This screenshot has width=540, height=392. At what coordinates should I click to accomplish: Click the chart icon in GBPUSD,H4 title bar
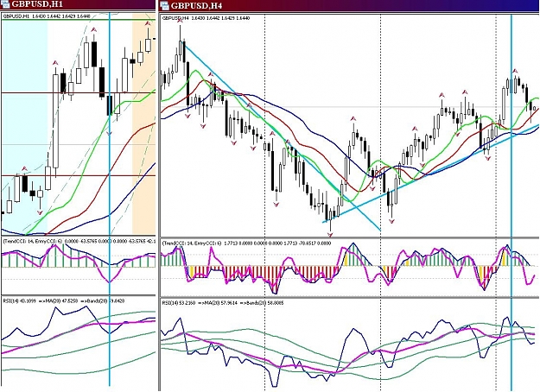(165, 5)
